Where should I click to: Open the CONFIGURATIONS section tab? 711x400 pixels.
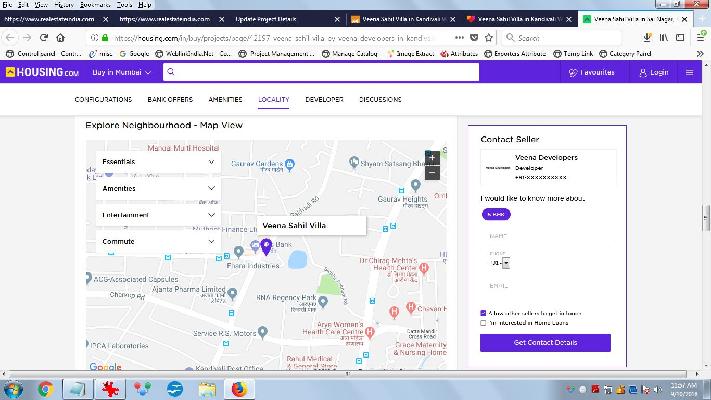(103, 99)
